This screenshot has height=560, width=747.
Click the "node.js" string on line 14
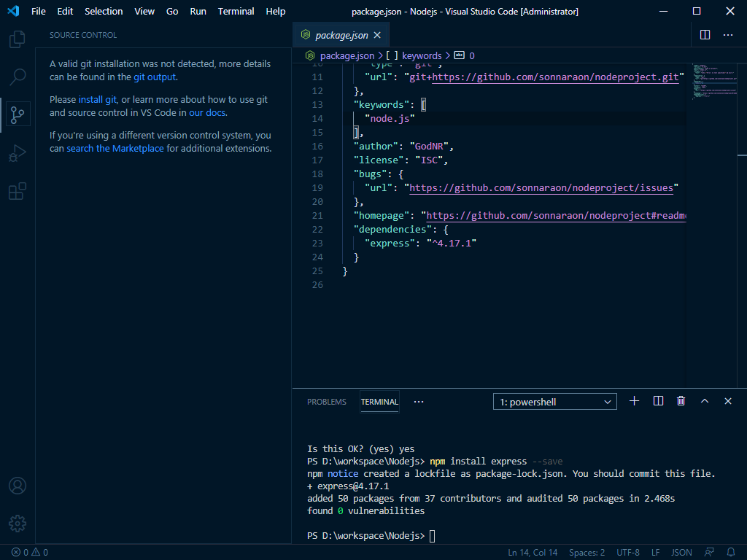click(390, 119)
